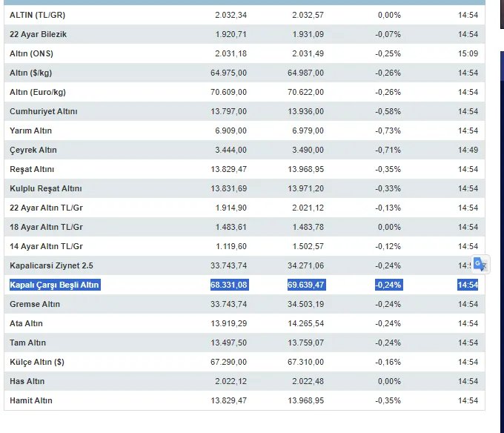Open Gremse Altın row link
Image resolution: width=504 pixels, height=433 pixels.
[35, 304]
